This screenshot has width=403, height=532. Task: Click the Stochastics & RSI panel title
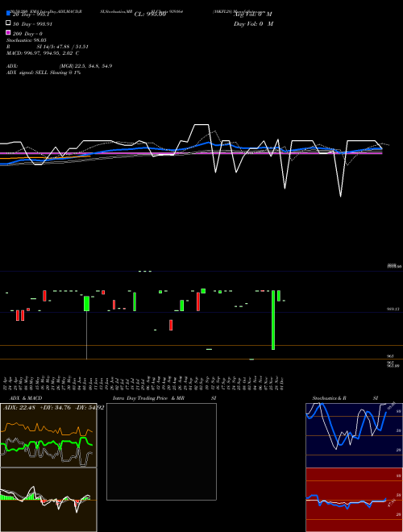pos(345,398)
